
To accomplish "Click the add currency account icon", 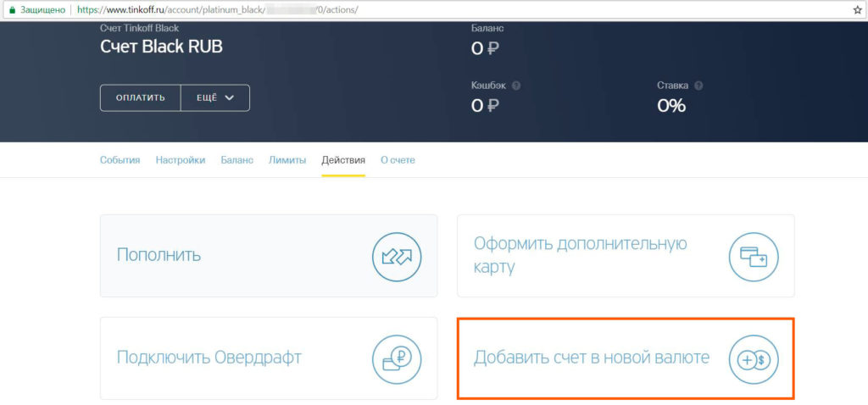I will (754, 359).
